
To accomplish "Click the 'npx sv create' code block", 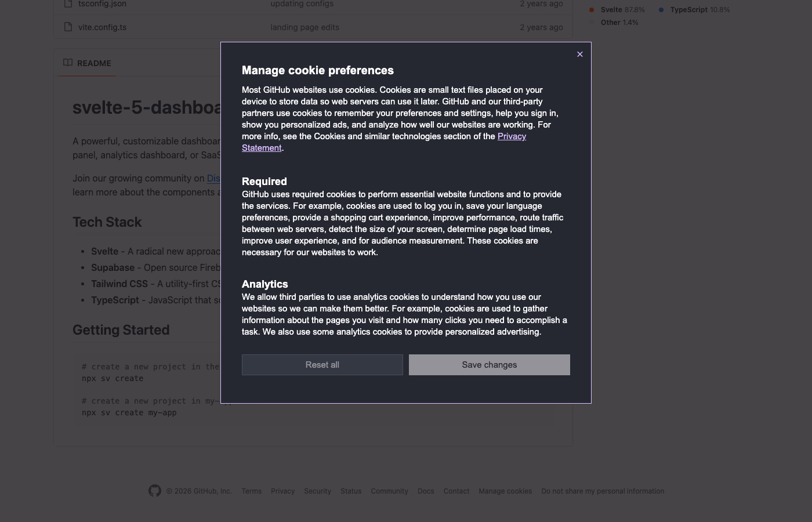I will (x=112, y=378).
